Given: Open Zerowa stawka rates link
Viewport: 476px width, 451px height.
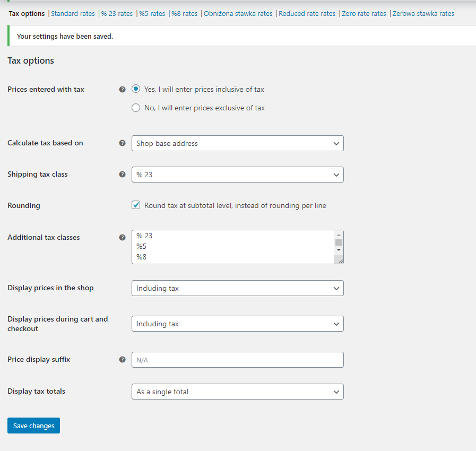Looking at the screenshot, I should pyautogui.click(x=423, y=14).
